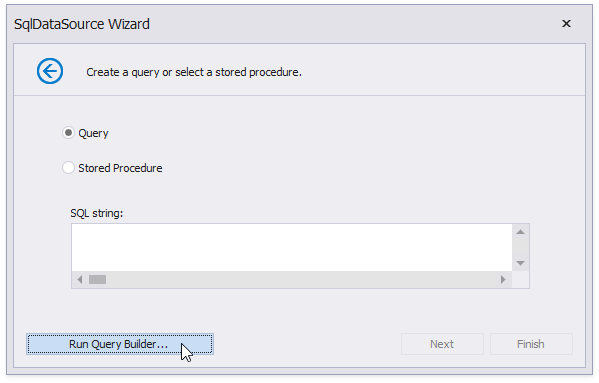Close the SqlDataSource Wizard dialog

566,24
